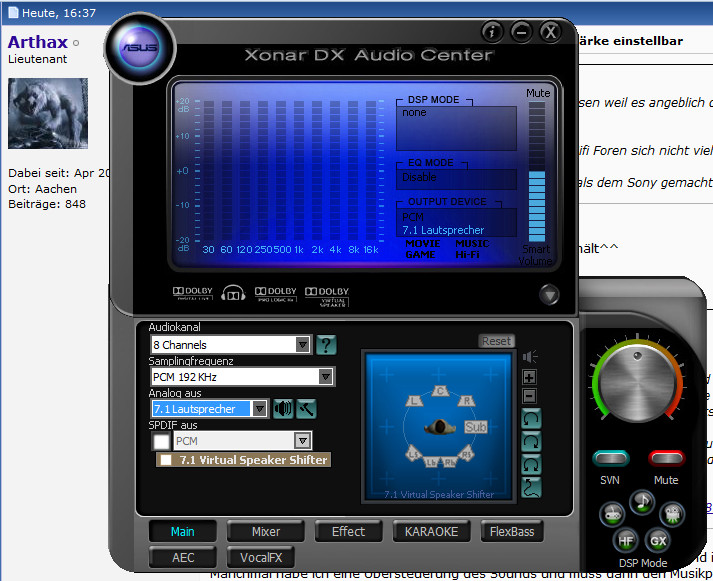Click the topmost rotate arrow icon
713x581 pixels.
531,418
